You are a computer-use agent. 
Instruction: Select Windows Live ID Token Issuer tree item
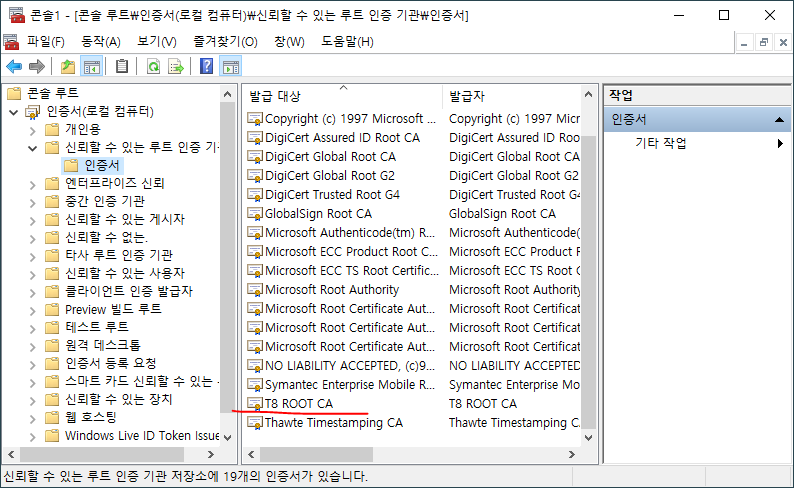pos(142,436)
